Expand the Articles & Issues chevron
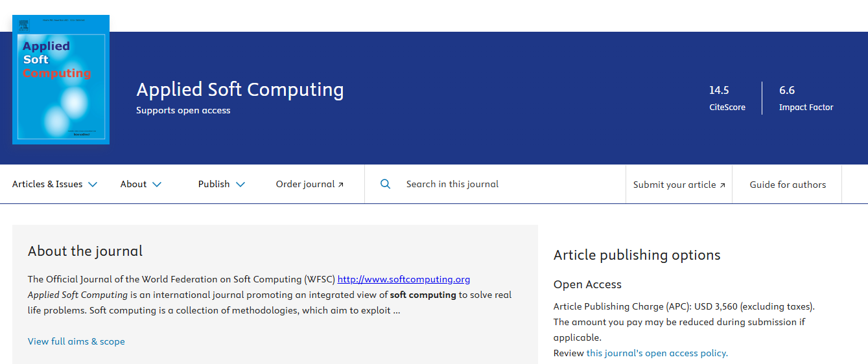 pyautogui.click(x=93, y=185)
